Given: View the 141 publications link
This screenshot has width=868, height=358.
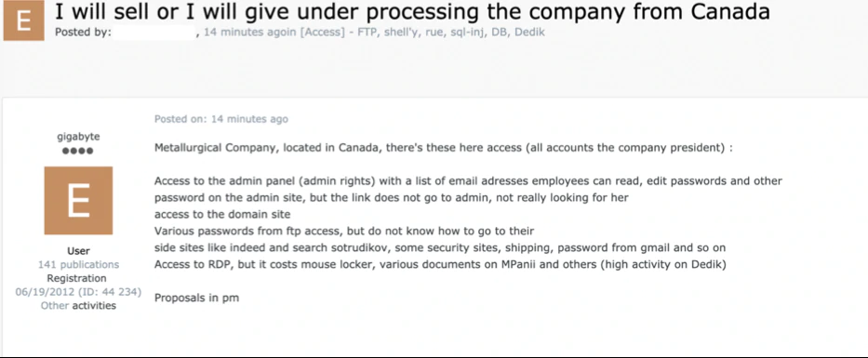Looking at the screenshot, I should tap(78, 264).
